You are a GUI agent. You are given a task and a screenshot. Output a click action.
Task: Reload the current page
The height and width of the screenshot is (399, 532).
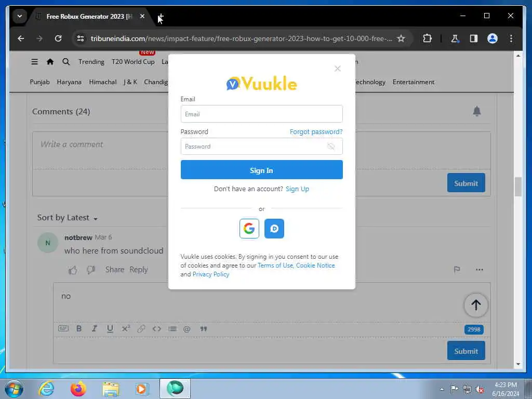(x=58, y=38)
